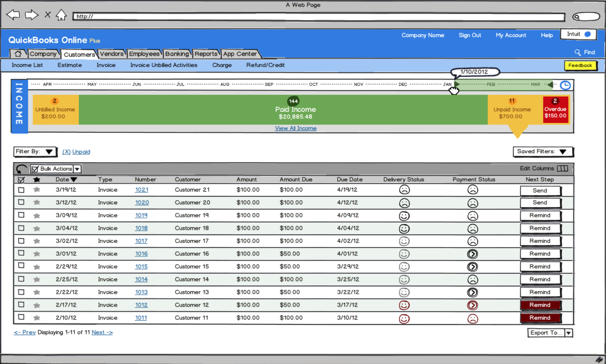Viewport: 606px width, 364px height.
Task: Click the Find magnifier icon
Action: tap(577, 52)
